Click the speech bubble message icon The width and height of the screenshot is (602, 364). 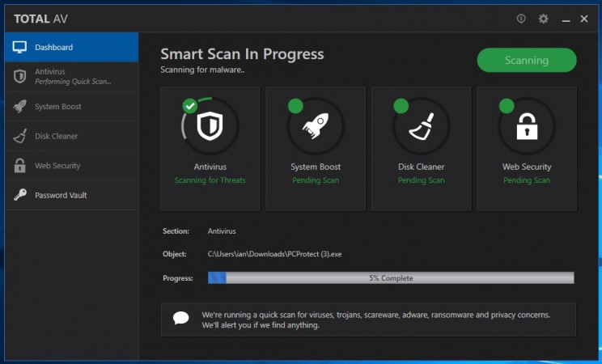click(180, 318)
